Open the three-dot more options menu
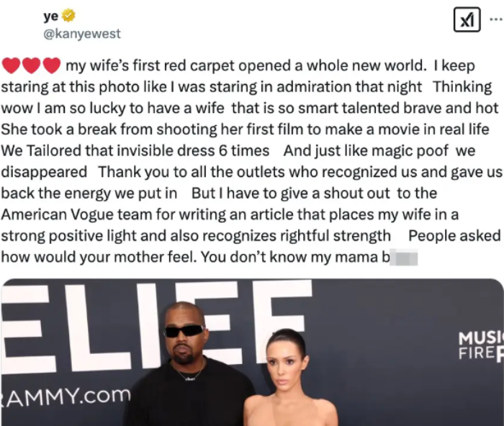This screenshot has height=426, width=504. click(x=497, y=20)
